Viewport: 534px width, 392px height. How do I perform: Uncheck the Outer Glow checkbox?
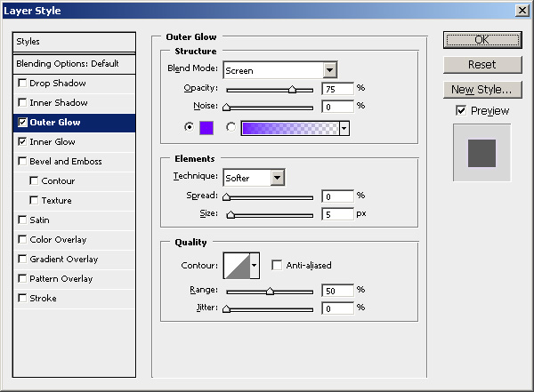pyautogui.click(x=22, y=122)
